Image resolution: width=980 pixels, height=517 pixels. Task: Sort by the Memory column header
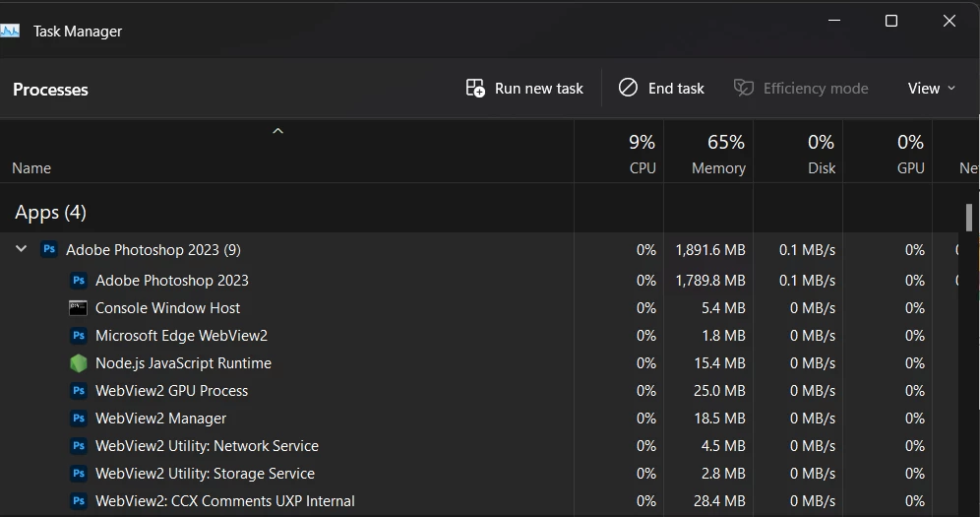718,168
